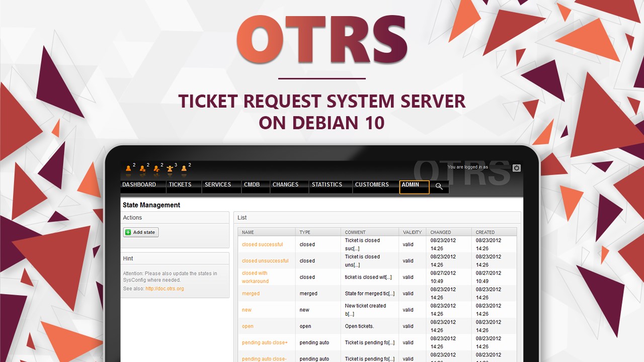This screenshot has width=644, height=362.
Task: Click comment 'ticket is closed wit[...]'
Action: coord(368,277)
